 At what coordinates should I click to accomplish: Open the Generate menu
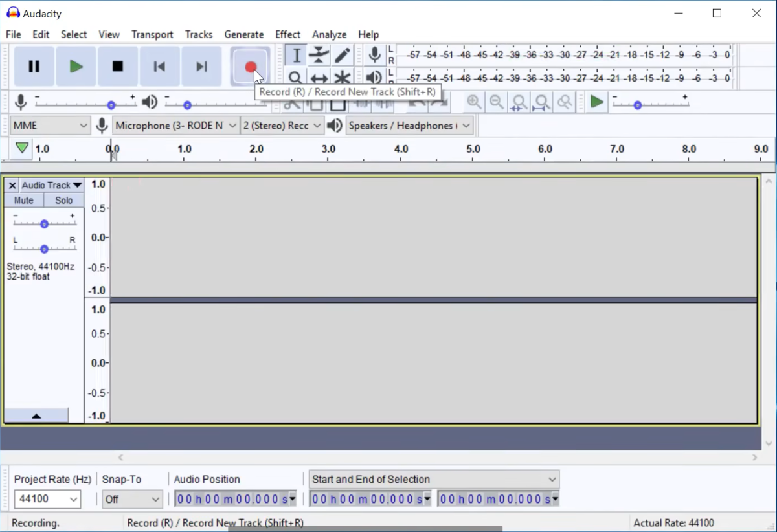tap(244, 34)
